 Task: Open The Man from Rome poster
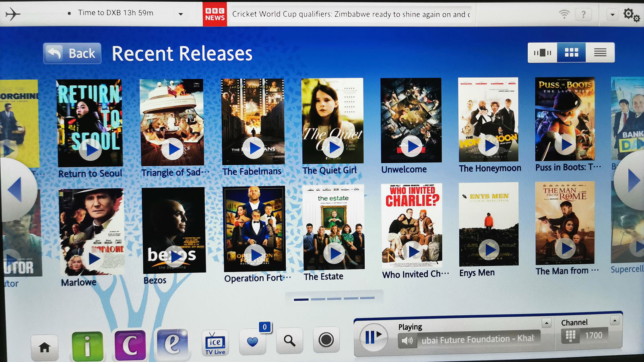pos(565,223)
